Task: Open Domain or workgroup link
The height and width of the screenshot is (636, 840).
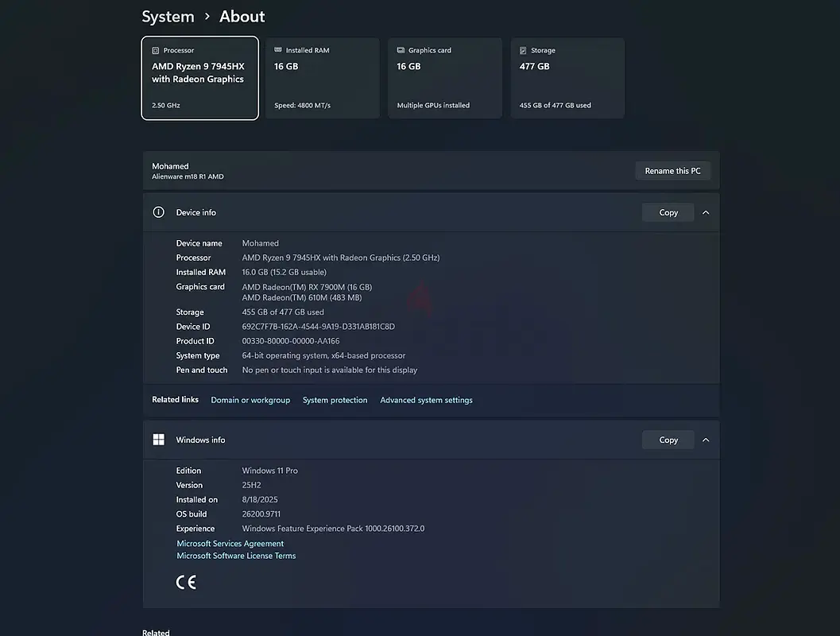Action: tap(250, 400)
